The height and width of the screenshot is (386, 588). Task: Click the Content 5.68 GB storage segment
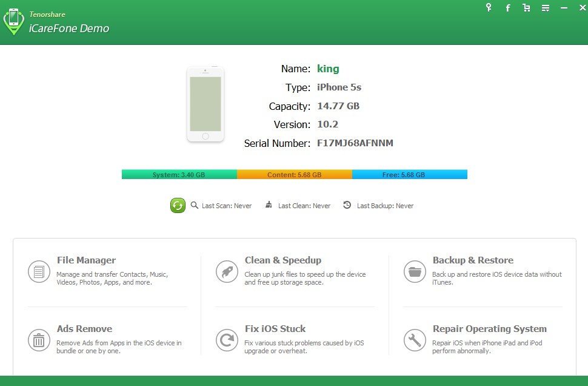295,175
